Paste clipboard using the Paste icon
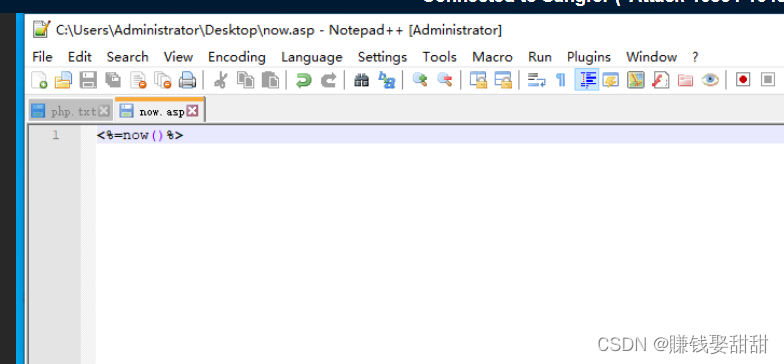Screen dimensions: 784x364 [270, 80]
